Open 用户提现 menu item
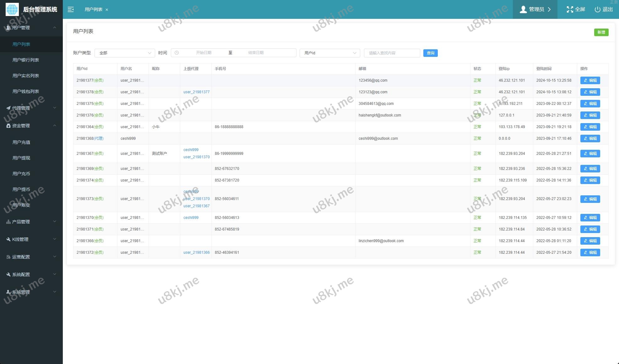Image resolution: width=619 pixels, height=364 pixels. pos(21,158)
